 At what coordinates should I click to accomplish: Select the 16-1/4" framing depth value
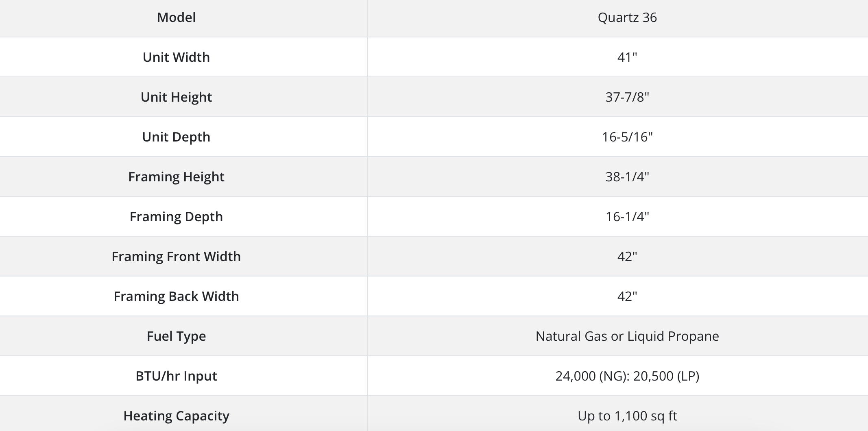pos(627,217)
